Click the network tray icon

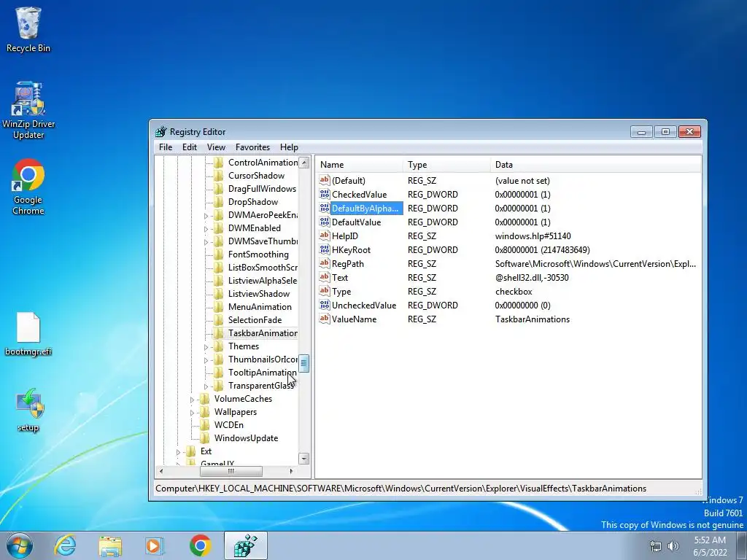656,546
